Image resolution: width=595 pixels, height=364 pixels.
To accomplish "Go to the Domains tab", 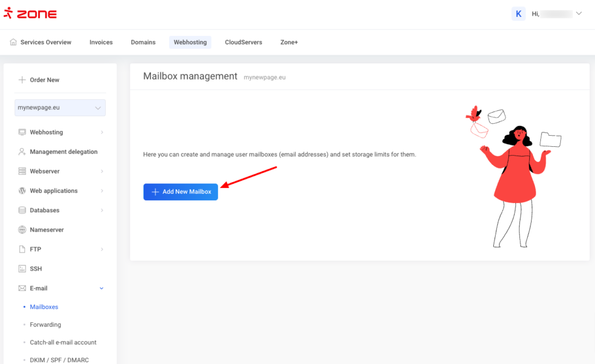I will tap(143, 42).
